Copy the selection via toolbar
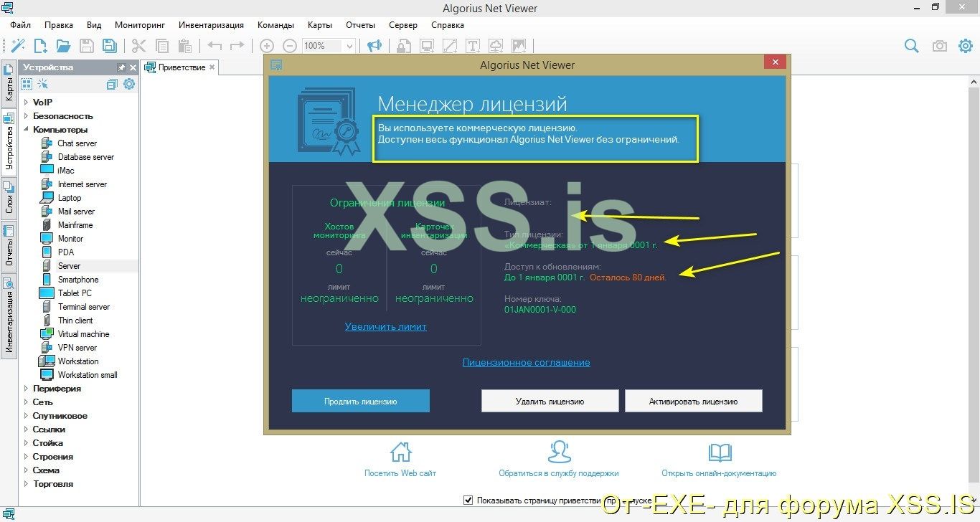 tap(162, 46)
